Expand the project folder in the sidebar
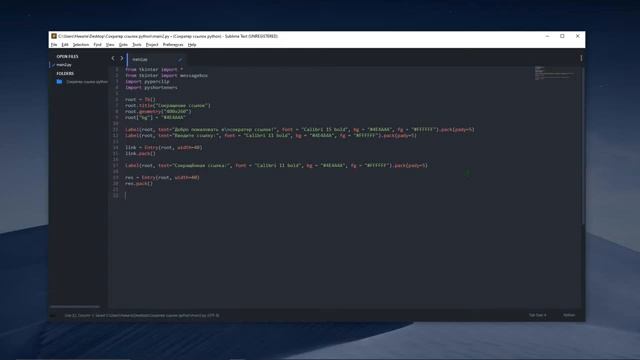640x360 pixels. coord(87,82)
